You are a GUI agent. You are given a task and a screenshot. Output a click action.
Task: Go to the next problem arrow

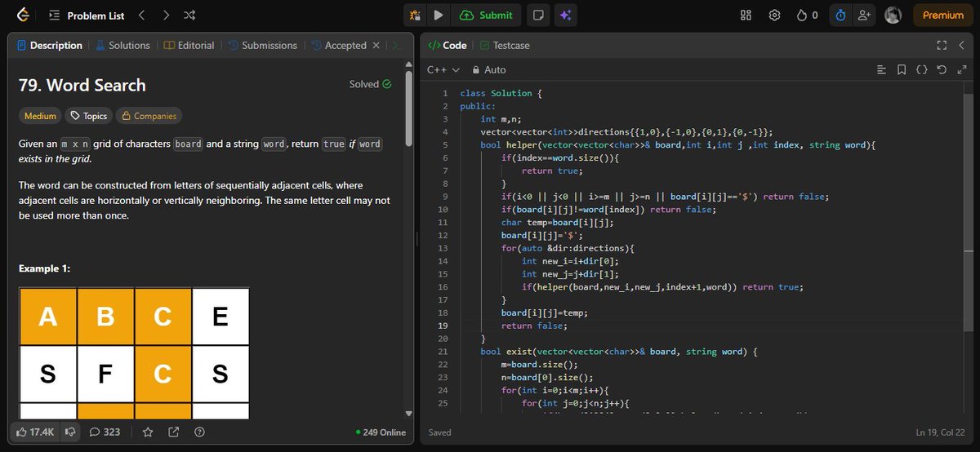coord(166,15)
